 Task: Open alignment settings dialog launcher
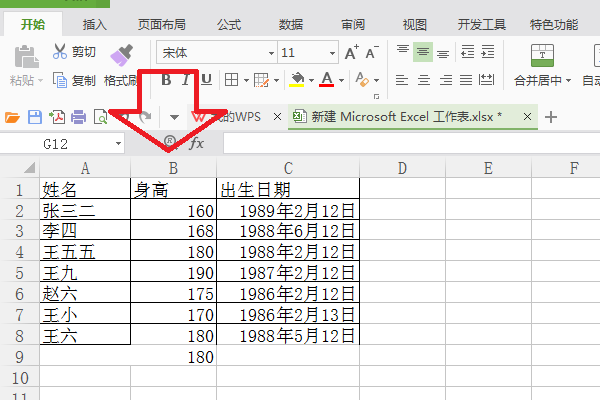377,96
